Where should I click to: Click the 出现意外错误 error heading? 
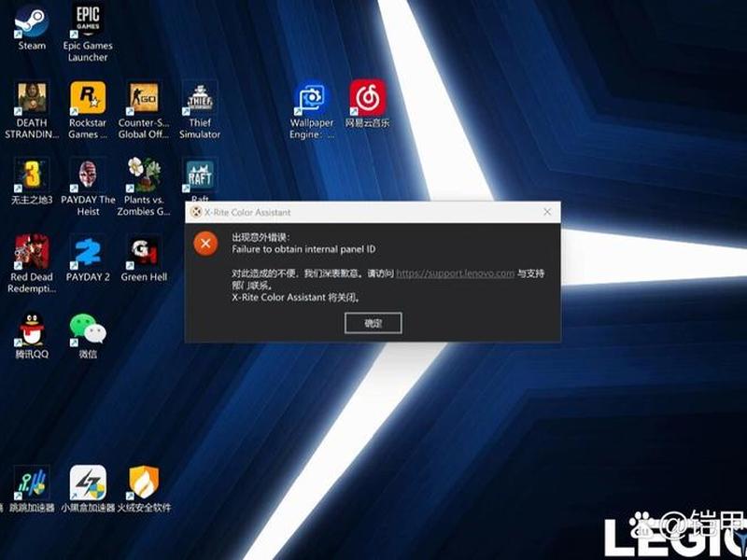[x=261, y=237]
